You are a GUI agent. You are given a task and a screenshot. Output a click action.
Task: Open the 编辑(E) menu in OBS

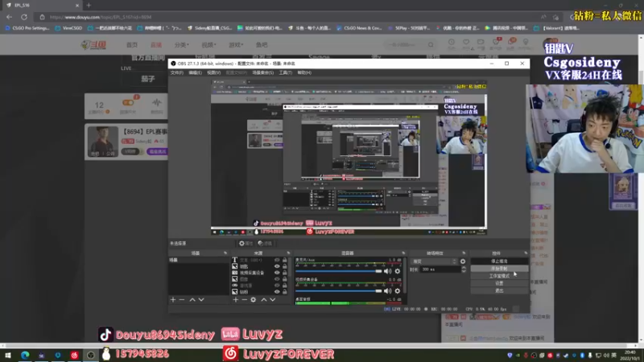click(x=195, y=72)
